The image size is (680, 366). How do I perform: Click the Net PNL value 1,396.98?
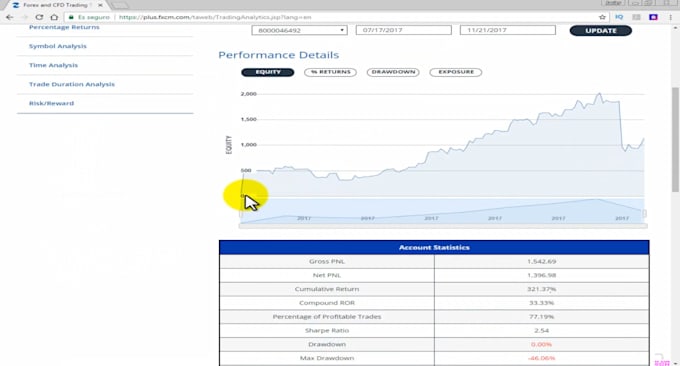pos(542,275)
